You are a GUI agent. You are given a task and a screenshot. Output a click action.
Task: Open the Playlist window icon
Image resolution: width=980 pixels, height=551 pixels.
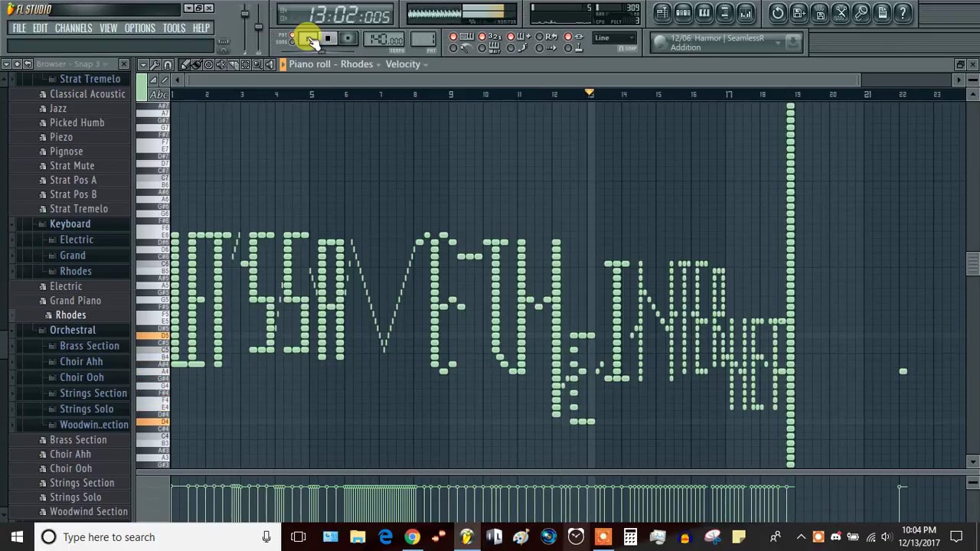(662, 13)
